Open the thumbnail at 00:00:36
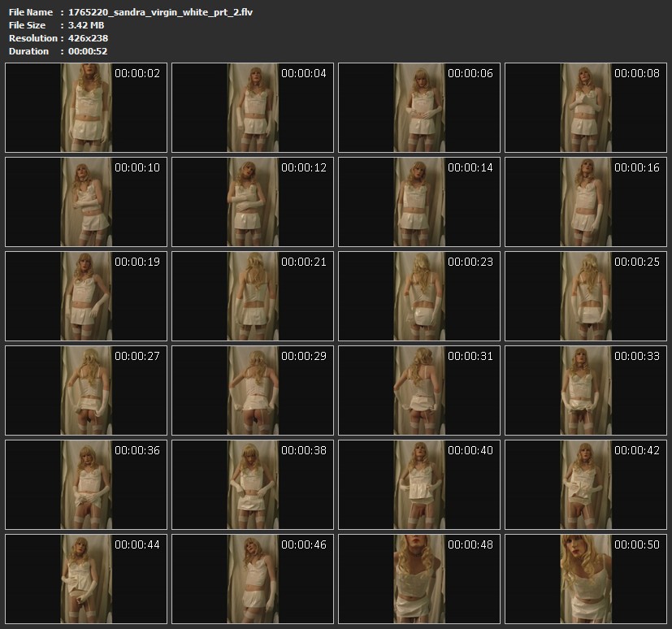 tap(86, 484)
